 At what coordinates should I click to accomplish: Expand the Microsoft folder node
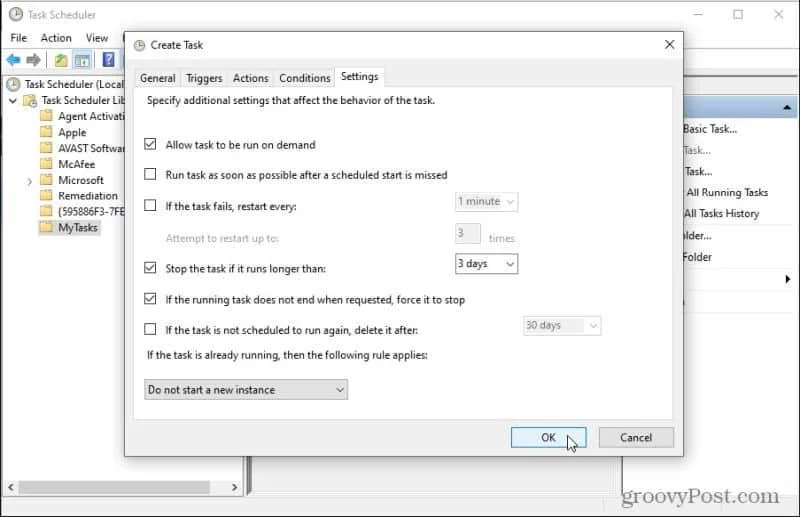(x=29, y=181)
